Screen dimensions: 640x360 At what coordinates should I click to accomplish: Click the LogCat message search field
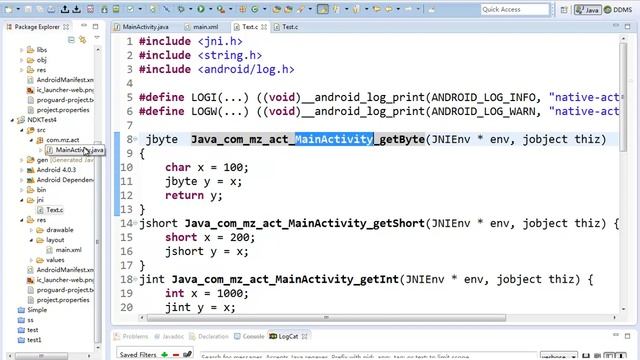368,356
